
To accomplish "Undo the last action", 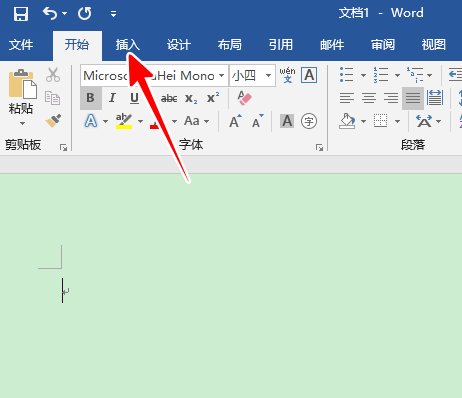I will pos(50,14).
